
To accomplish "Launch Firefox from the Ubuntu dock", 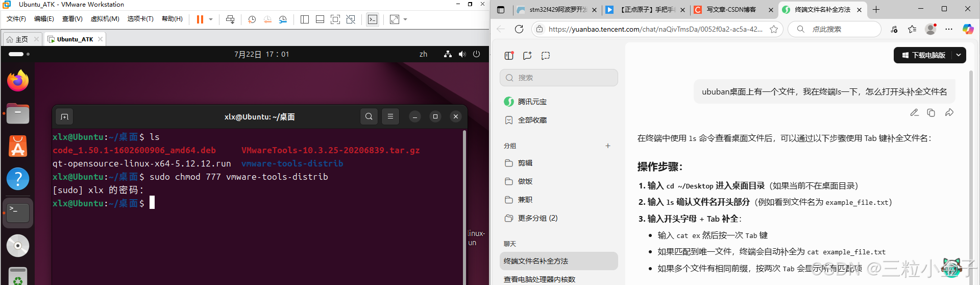I will 18,81.
